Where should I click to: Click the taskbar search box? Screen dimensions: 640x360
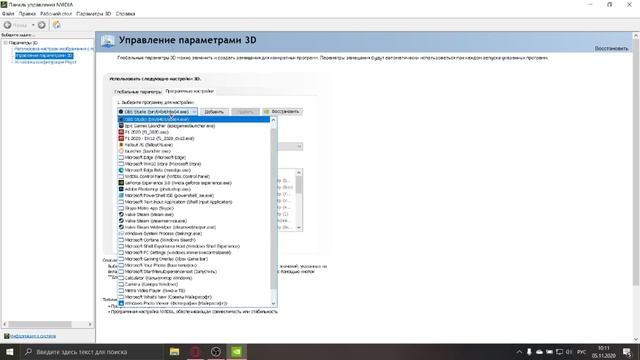(92, 351)
